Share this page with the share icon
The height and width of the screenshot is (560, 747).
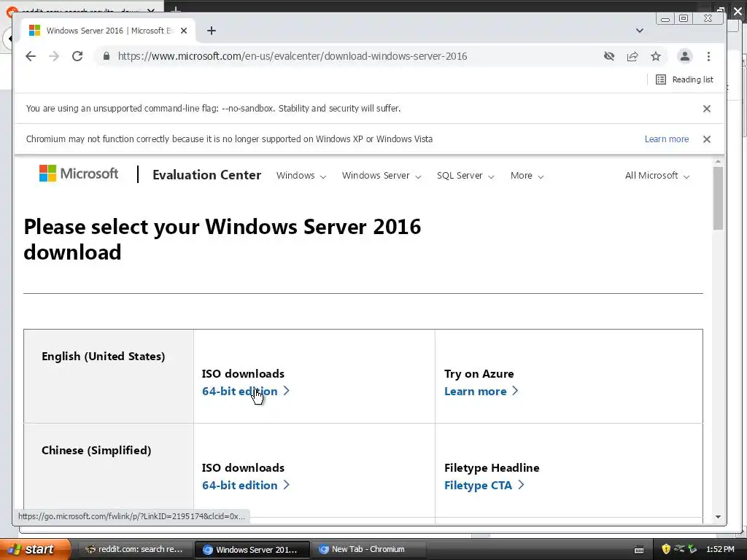pyautogui.click(x=632, y=56)
